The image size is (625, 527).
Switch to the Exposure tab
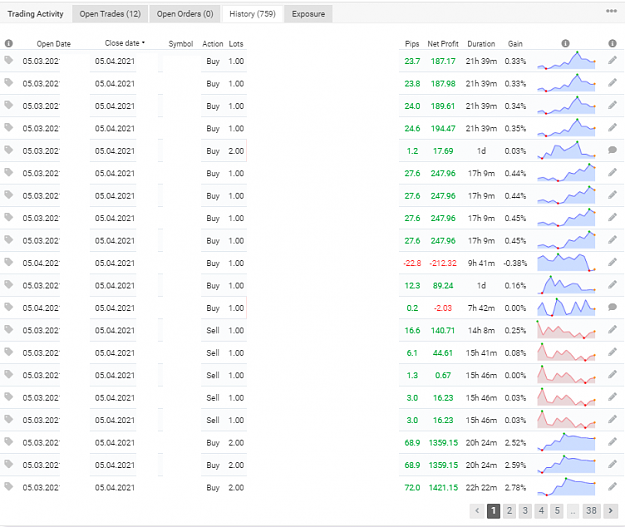[308, 14]
